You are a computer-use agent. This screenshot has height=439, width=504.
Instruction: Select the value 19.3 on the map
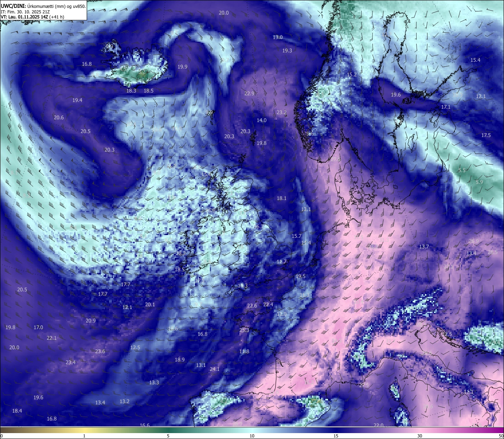point(287,50)
